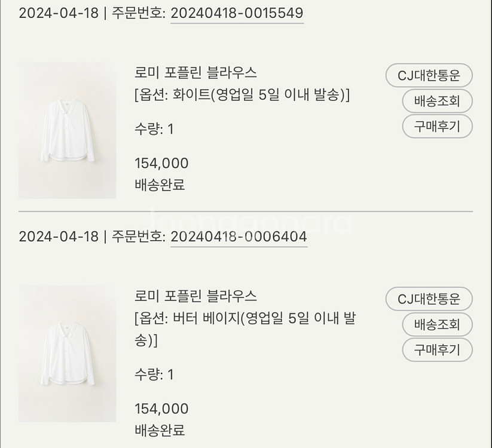
Task: Click the 화이트 option text
Action: coord(242,95)
